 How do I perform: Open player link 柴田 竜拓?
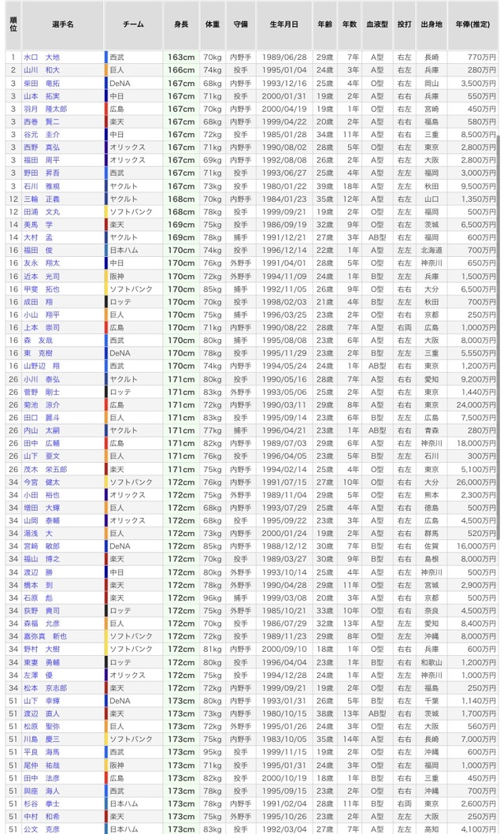point(42,84)
